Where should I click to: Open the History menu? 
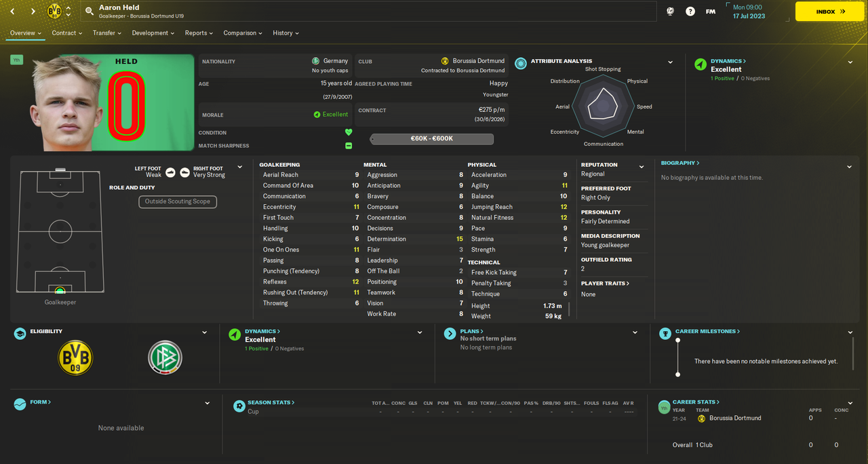(285, 33)
